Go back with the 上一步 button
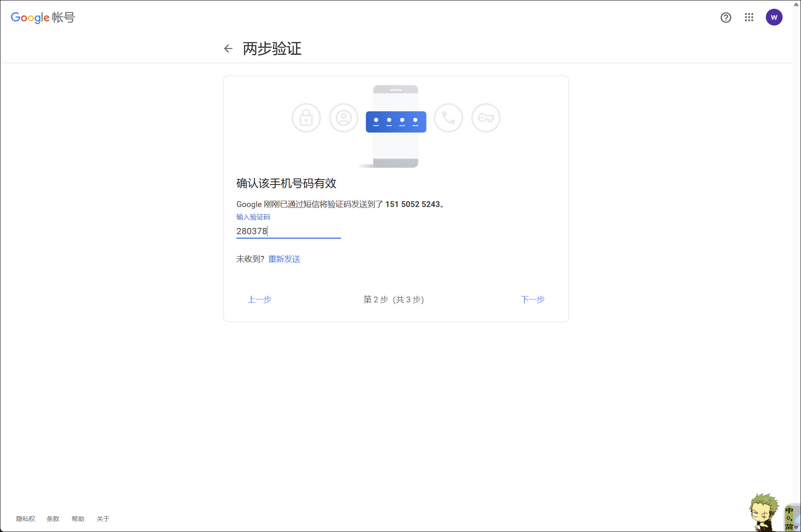801x532 pixels. tap(259, 299)
